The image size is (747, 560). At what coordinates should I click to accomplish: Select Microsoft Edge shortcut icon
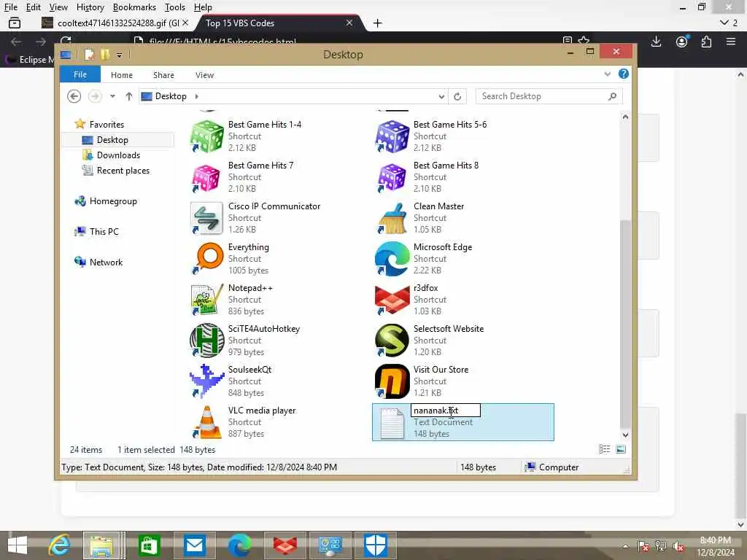coord(392,259)
